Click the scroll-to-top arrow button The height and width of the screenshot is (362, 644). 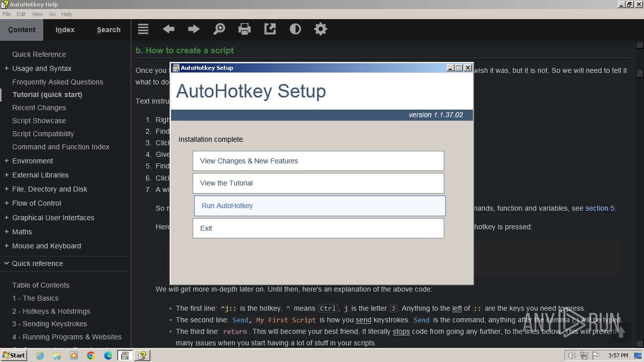(x=620, y=332)
